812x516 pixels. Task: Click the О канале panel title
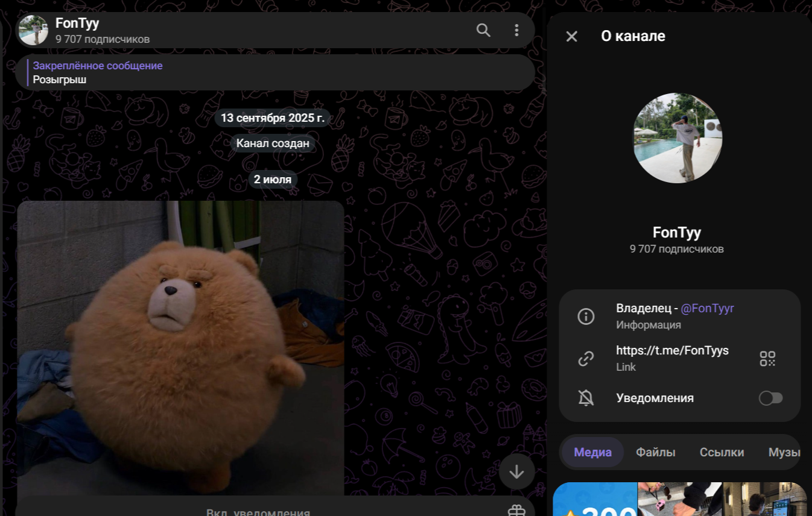pyautogui.click(x=633, y=36)
